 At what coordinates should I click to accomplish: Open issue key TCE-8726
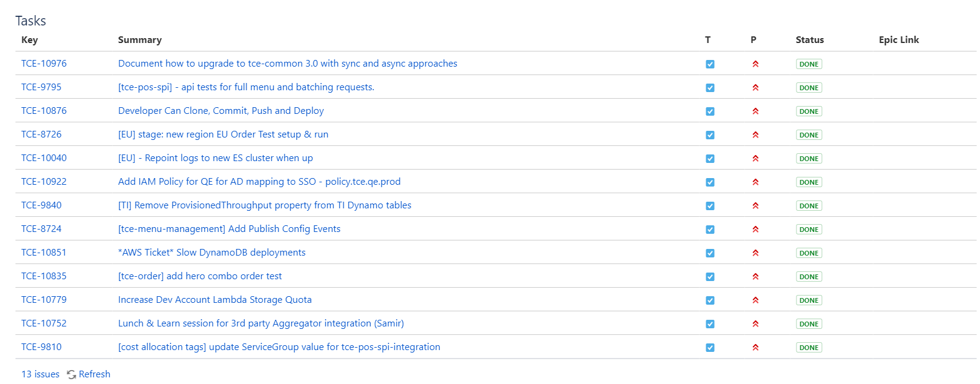(41, 134)
